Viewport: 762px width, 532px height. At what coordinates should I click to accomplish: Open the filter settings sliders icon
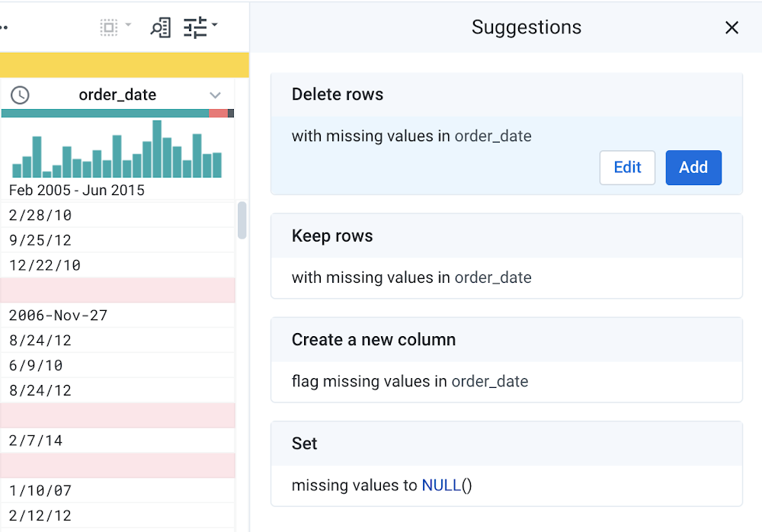point(195,27)
